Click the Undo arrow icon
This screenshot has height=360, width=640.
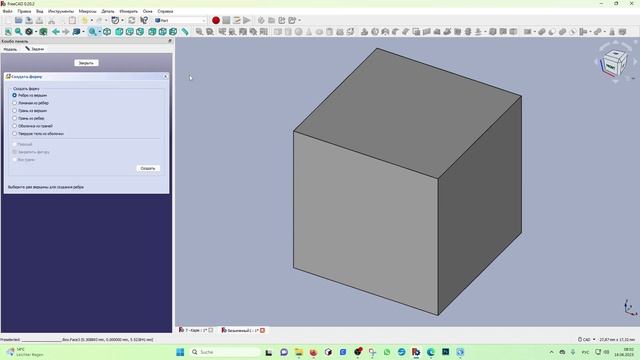tap(85, 20)
